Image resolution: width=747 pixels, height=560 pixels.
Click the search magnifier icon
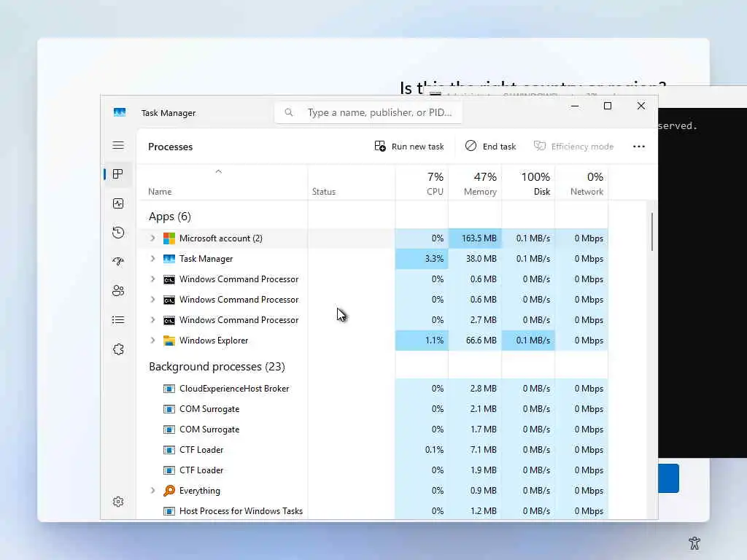click(x=289, y=112)
